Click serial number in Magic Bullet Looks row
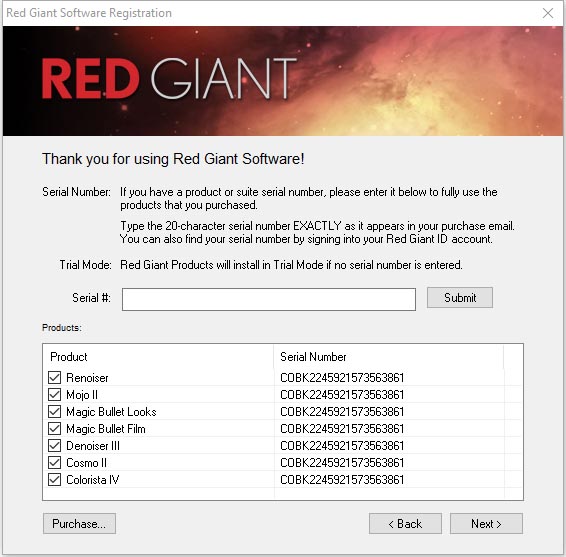Image resolution: width=566 pixels, height=557 pixels. 342,412
